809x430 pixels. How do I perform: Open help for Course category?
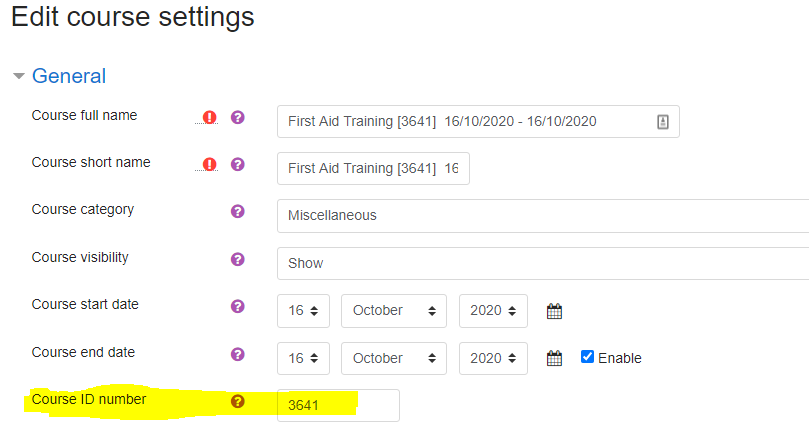238,212
